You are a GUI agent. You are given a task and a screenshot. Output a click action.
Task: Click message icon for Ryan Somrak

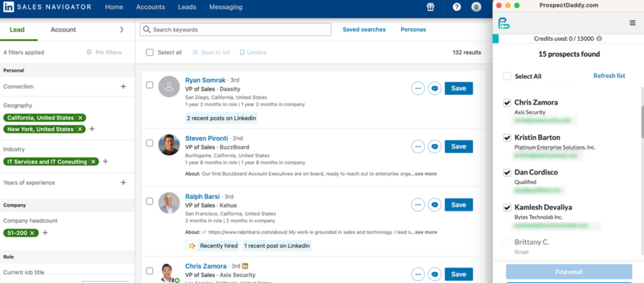[x=435, y=89]
